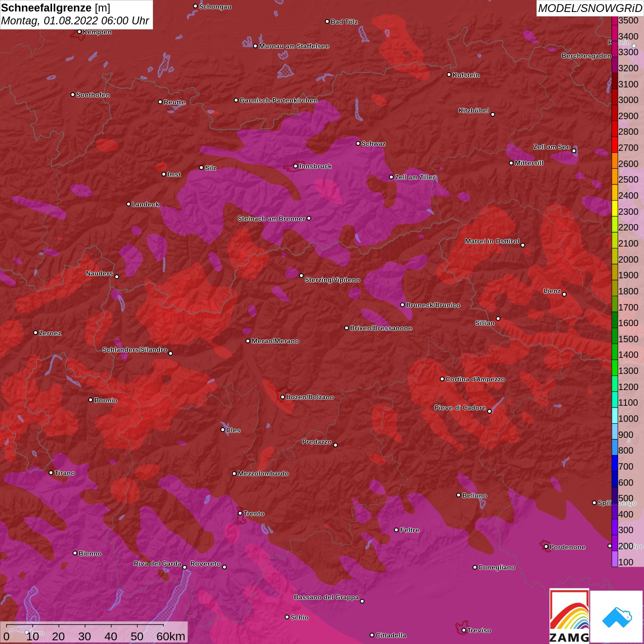Click the 1000 cyan legend swatch
The image size is (644, 644).
pos(615,415)
